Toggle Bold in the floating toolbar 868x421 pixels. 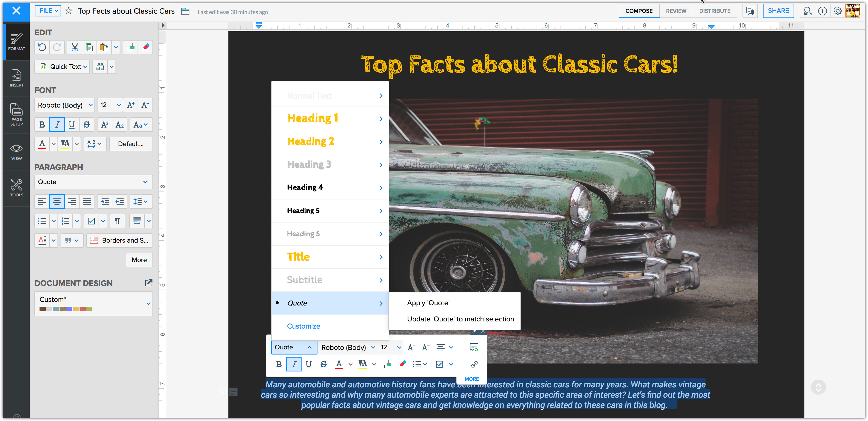(279, 364)
